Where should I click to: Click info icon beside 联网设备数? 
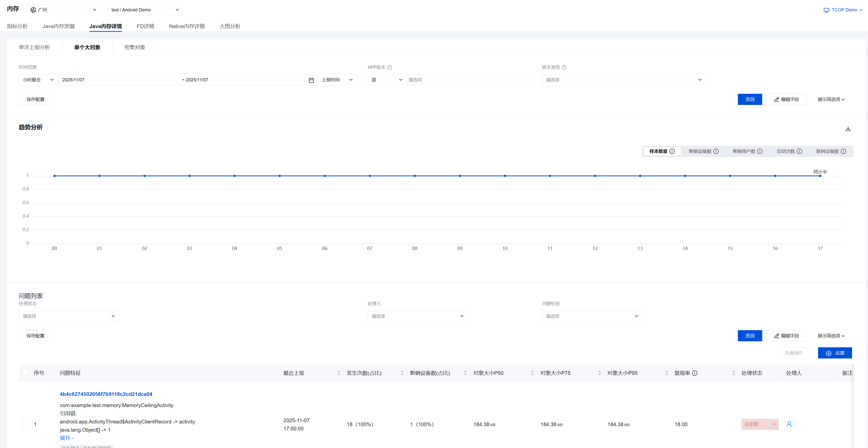tap(843, 152)
